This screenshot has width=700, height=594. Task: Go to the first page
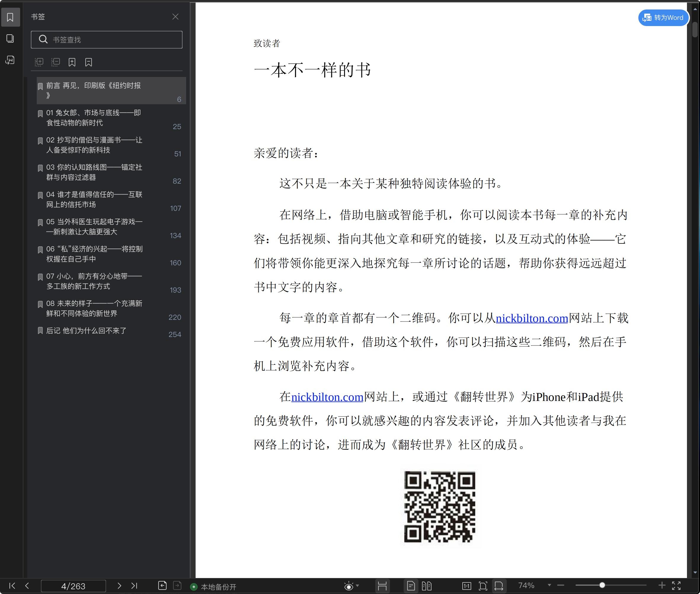tap(12, 586)
